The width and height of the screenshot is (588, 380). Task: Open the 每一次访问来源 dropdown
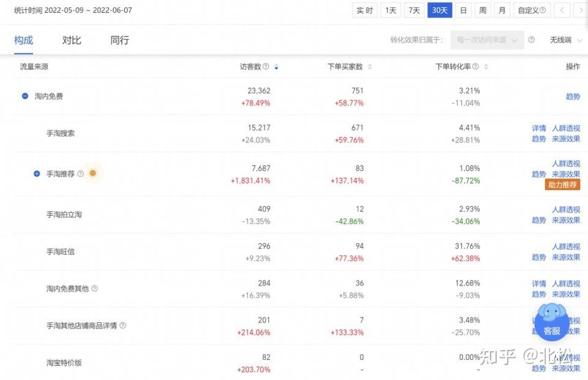487,40
